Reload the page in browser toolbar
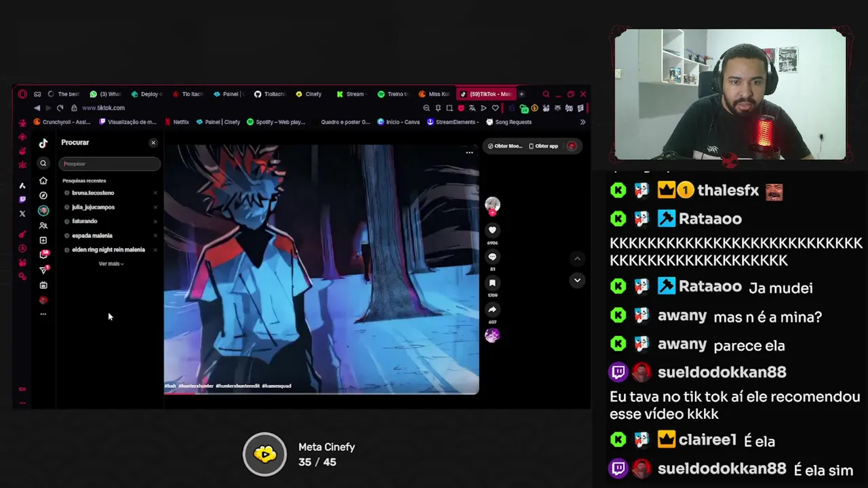868x488 pixels. pyautogui.click(x=60, y=108)
